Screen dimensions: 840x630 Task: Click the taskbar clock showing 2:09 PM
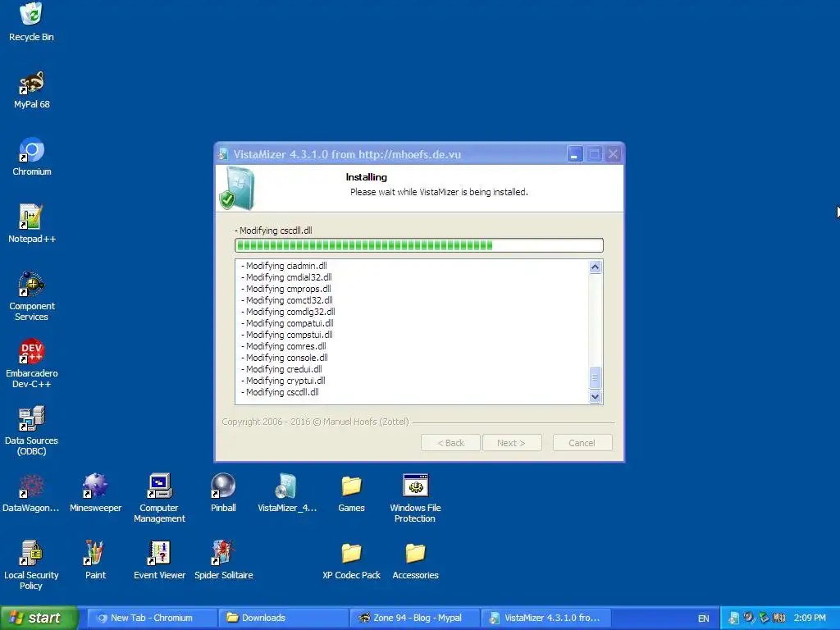[810, 618]
